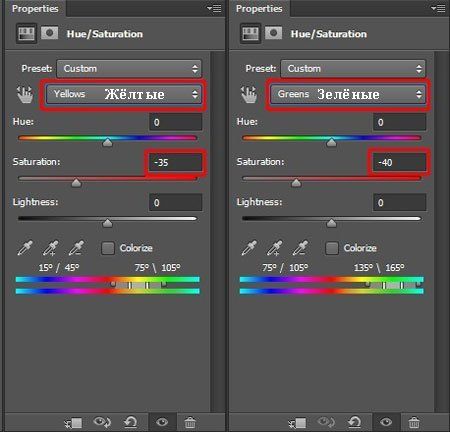450x432 pixels.
Task: Pick the plain eyedropper in Yellows panel
Action: [x=25, y=248]
